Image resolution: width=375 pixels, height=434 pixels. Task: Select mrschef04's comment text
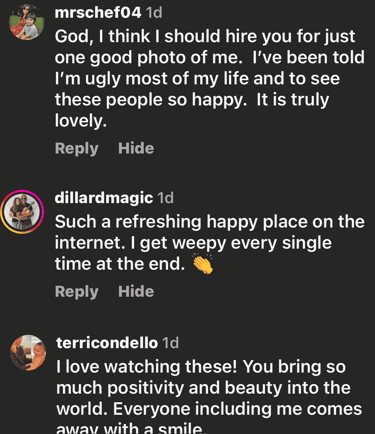(210, 79)
